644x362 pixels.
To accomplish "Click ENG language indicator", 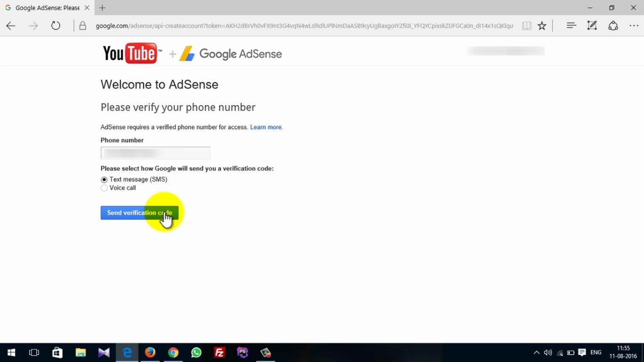I will 596,353.
